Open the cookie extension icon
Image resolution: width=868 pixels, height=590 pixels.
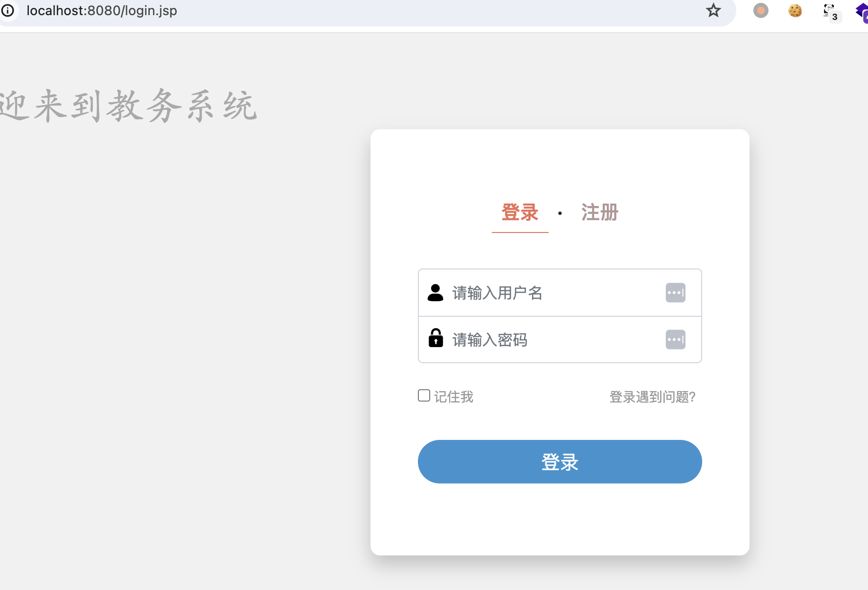[795, 10]
